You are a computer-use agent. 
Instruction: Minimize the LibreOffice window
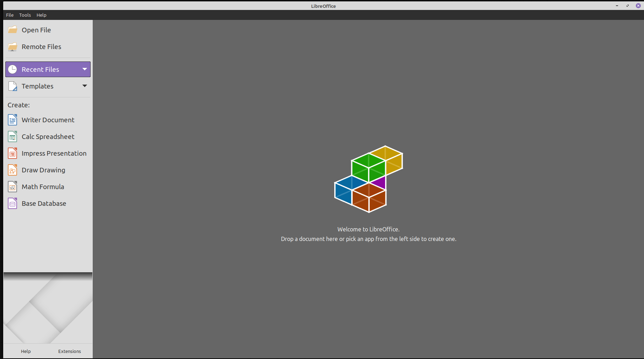(x=617, y=6)
